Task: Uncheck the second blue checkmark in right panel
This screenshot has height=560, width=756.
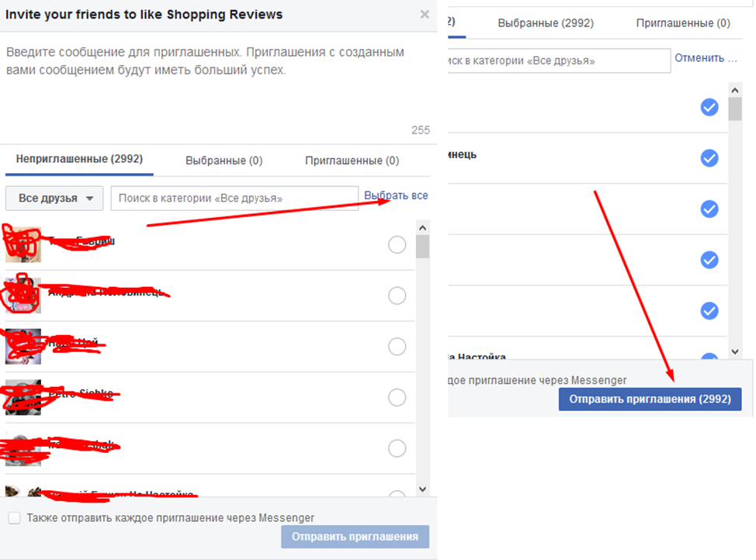Action: pos(709,158)
